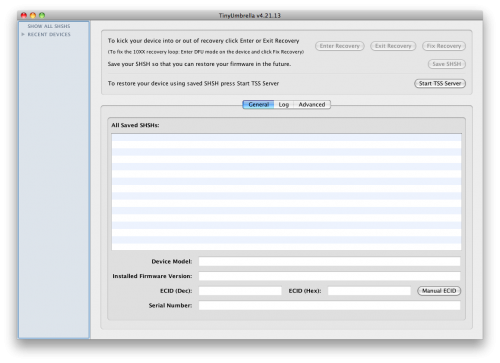The image size is (500, 363).
Task: Open the Advanced tab
Action: pyautogui.click(x=312, y=105)
